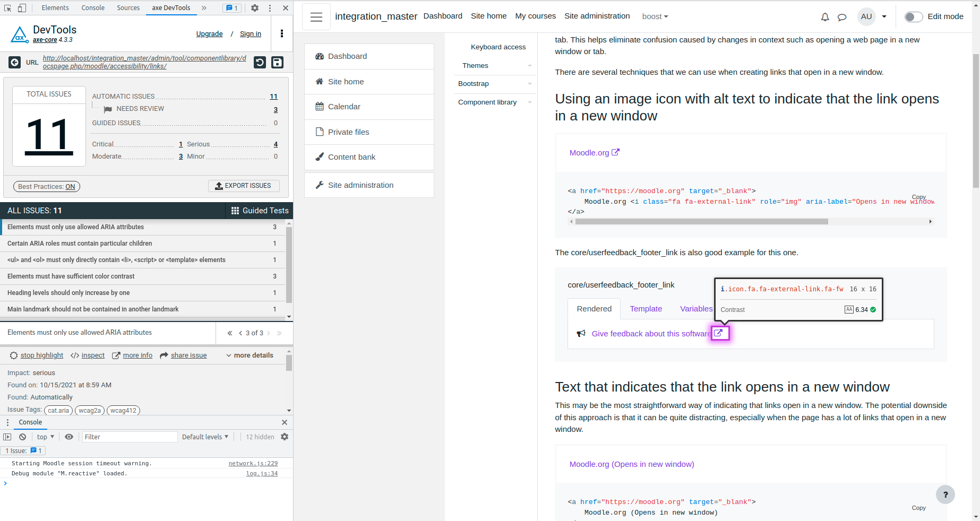Go to previous issue instance
Image resolution: width=980 pixels, height=521 pixels.
click(240, 333)
